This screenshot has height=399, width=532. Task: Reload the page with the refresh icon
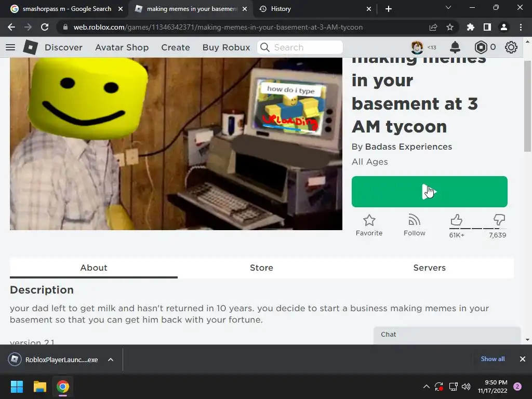(45, 27)
